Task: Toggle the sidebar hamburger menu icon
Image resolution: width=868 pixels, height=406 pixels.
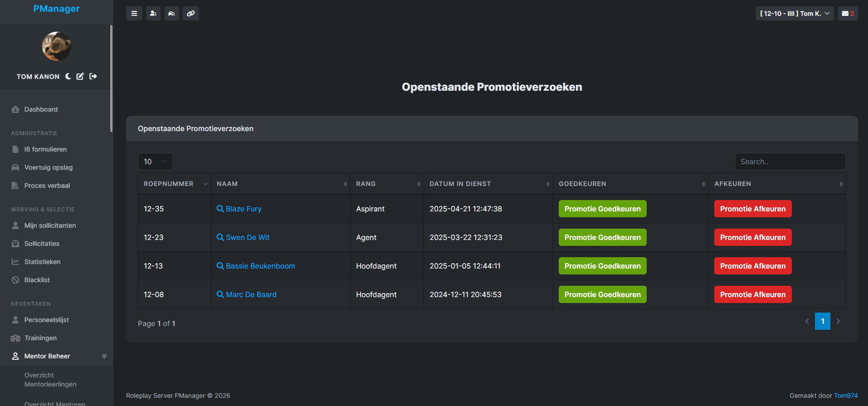Action: coord(134,14)
